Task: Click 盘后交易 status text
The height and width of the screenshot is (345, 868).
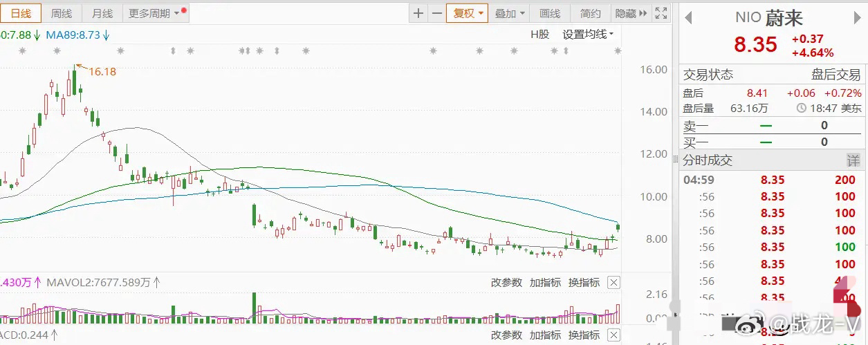Action: coord(836,75)
